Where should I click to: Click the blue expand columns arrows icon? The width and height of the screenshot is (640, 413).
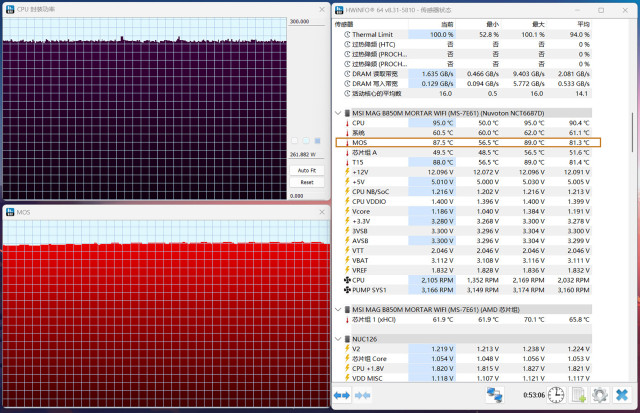coord(341,395)
